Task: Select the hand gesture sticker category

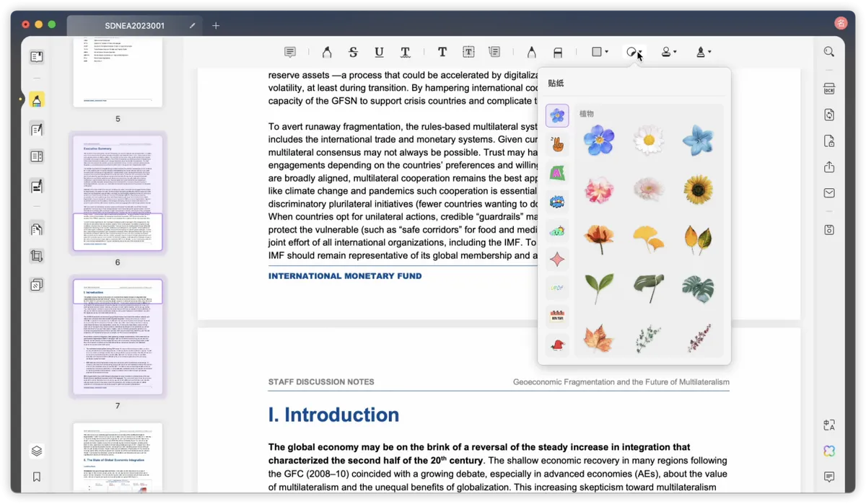Action: (557, 144)
